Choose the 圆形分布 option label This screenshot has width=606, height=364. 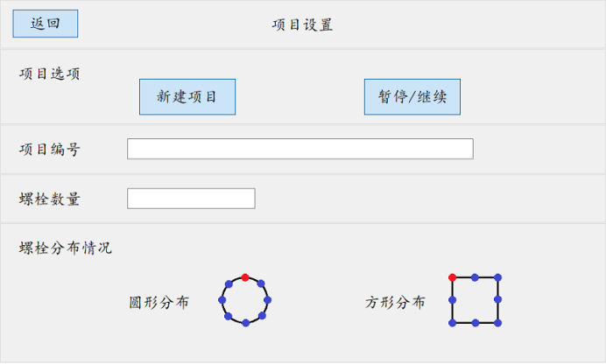pos(159,303)
